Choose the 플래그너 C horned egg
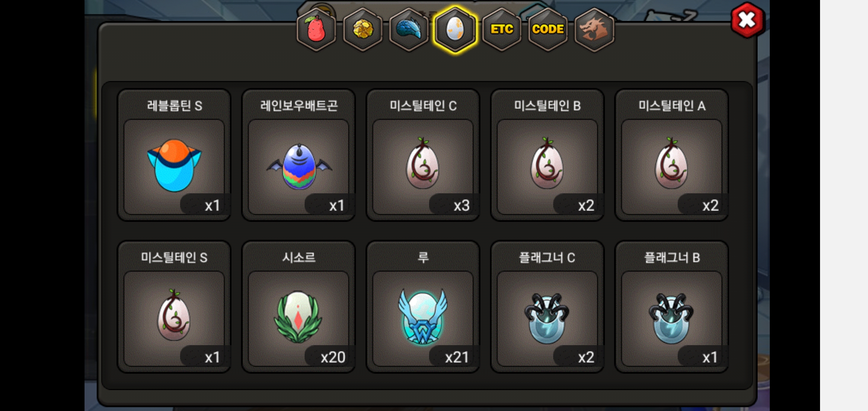868x411 pixels. pyautogui.click(x=547, y=307)
